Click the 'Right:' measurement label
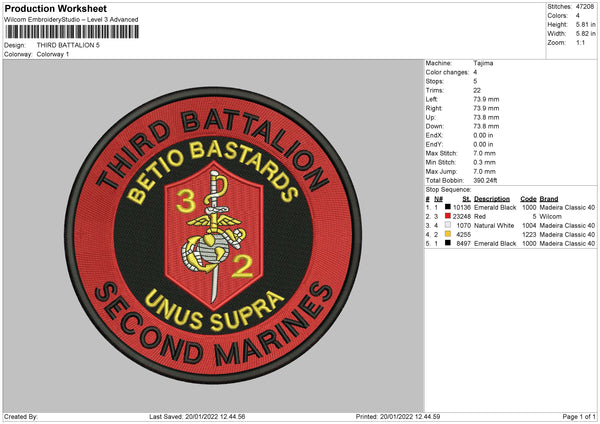The width and height of the screenshot is (600, 424). pyautogui.click(x=434, y=108)
